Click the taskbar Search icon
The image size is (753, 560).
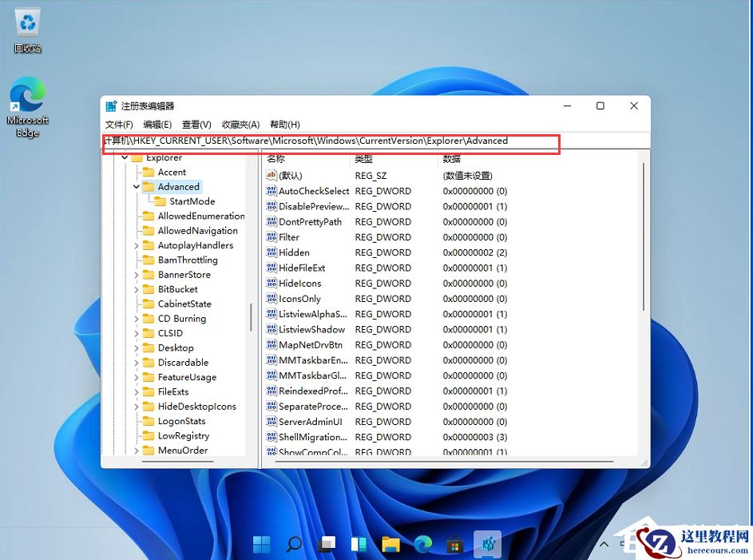pyautogui.click(x=294, y=544)
